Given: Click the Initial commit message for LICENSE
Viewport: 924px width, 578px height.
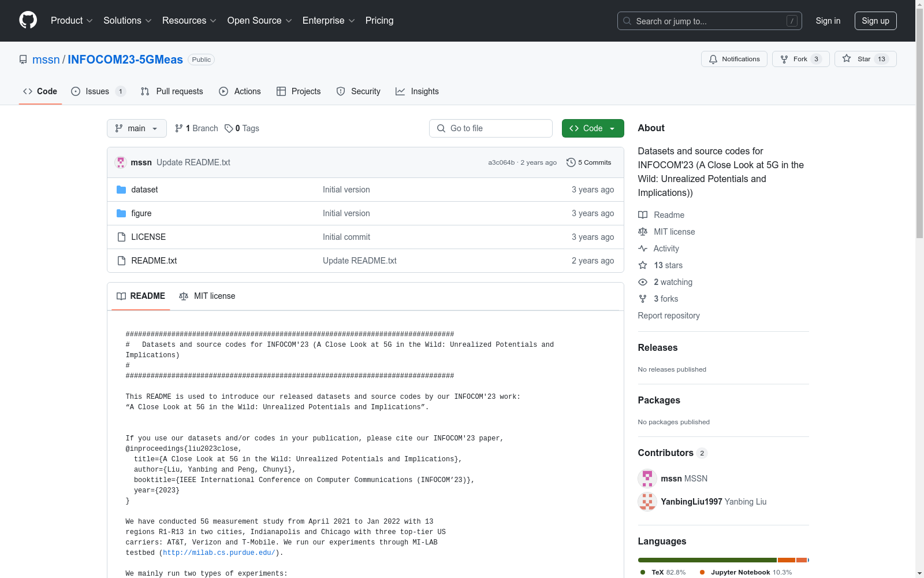Looking at the screenshot, I should pos(346,237).
